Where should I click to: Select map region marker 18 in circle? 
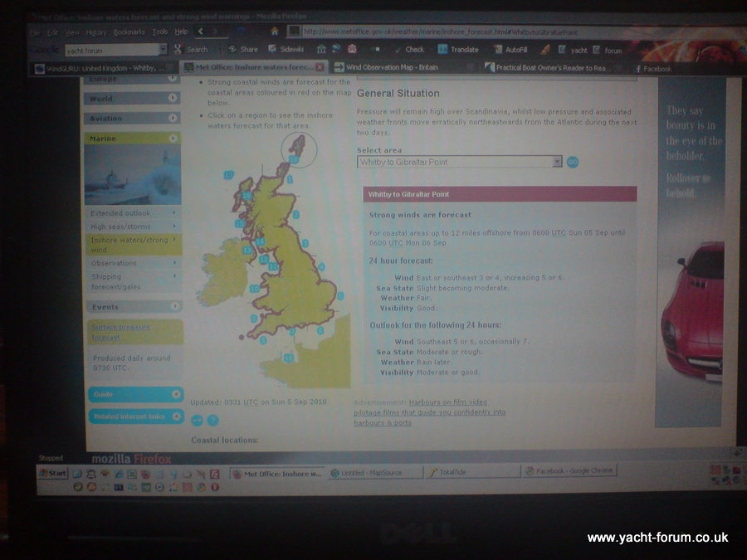coord(294,159)
